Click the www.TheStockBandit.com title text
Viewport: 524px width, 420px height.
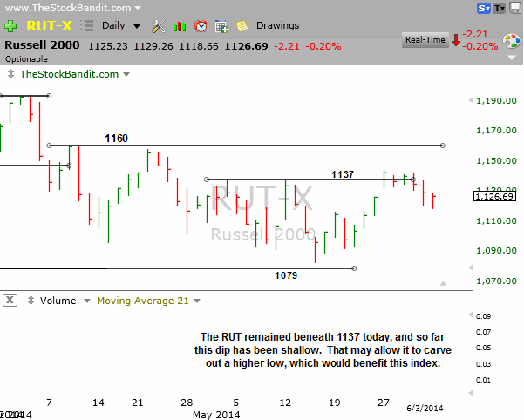[68, 8]
